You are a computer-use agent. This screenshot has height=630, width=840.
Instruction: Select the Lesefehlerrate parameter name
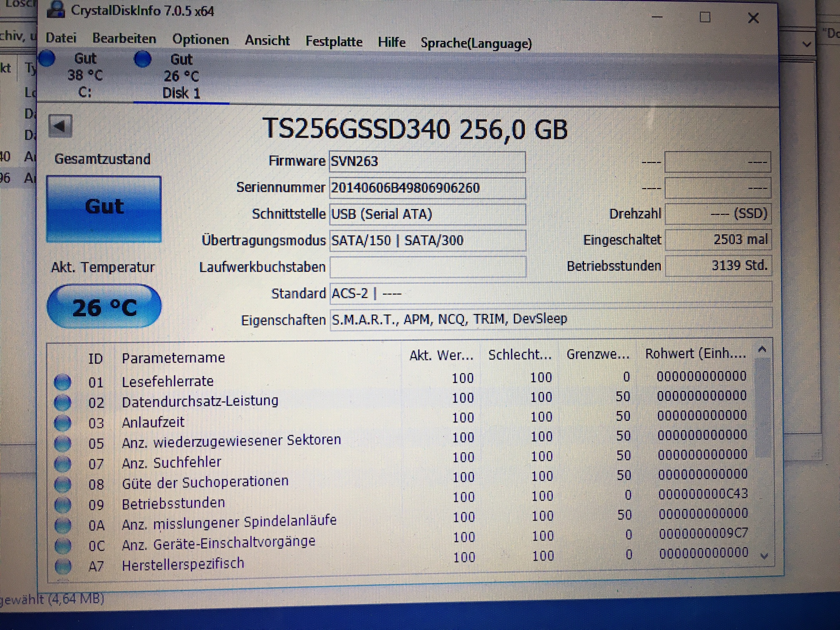(167, 381)
